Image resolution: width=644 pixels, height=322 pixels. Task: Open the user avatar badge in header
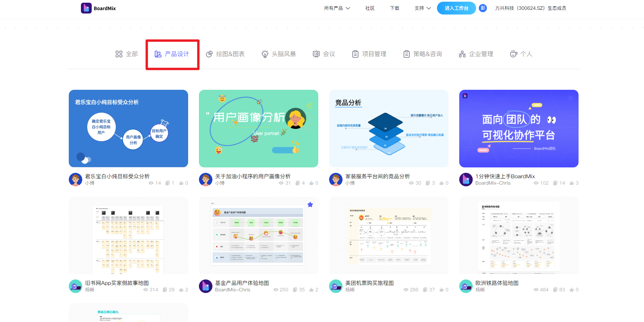click(x=483, y=8)
